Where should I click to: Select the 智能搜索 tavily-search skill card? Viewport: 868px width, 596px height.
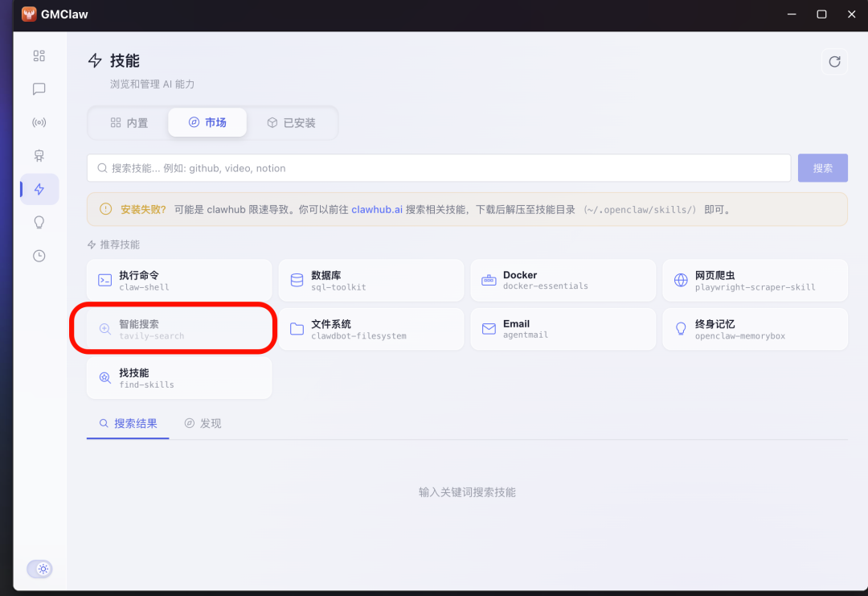pyautogui.click(x=179, y=329)
